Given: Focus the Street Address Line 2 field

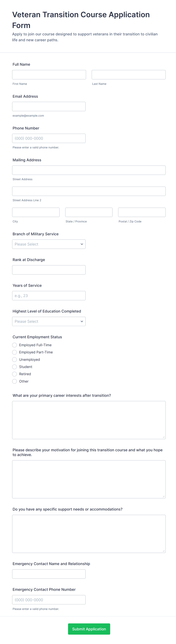Looking at the screenshot, I should [89, 191].
